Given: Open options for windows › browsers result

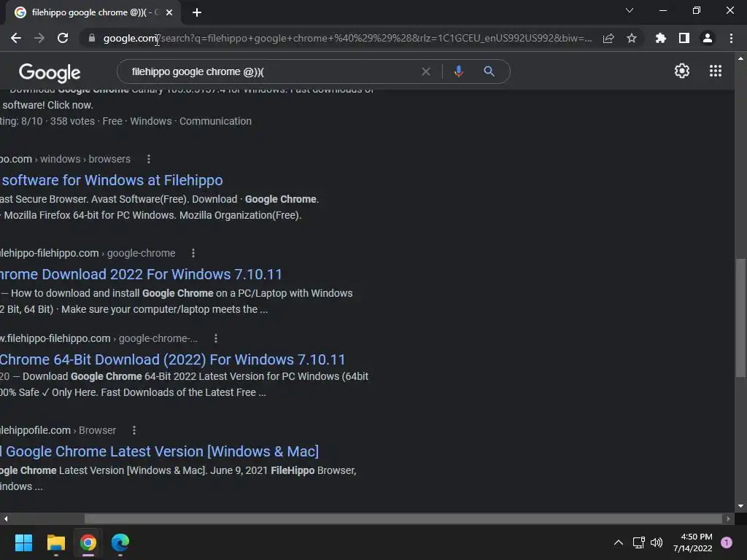Looking at the screenshot, I should click(149, 159).
